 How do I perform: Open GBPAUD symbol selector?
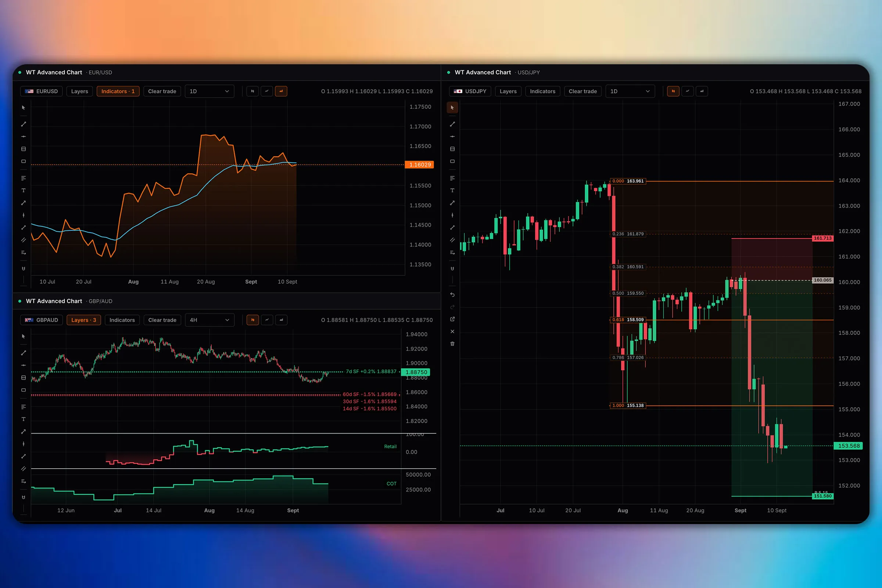pyautogui.click(x=41, y=320)
